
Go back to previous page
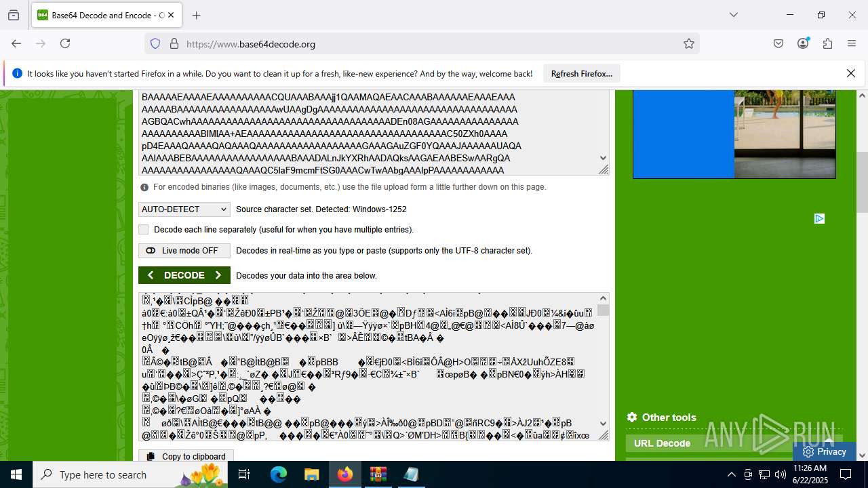(x=16, y=43)
